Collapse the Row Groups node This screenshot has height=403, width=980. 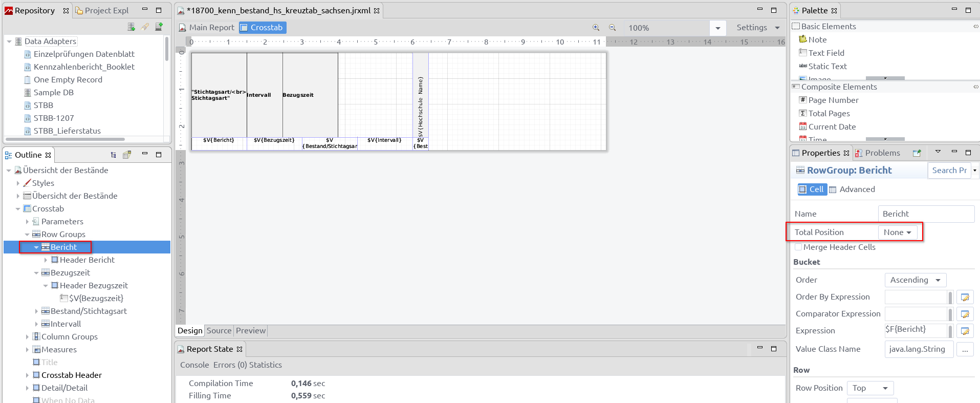tap(28, 235)
